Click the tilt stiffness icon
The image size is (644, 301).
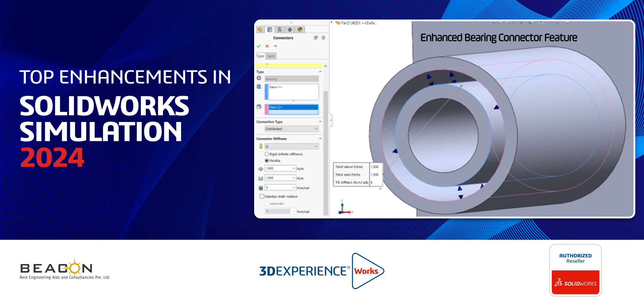tap(260, 188)
